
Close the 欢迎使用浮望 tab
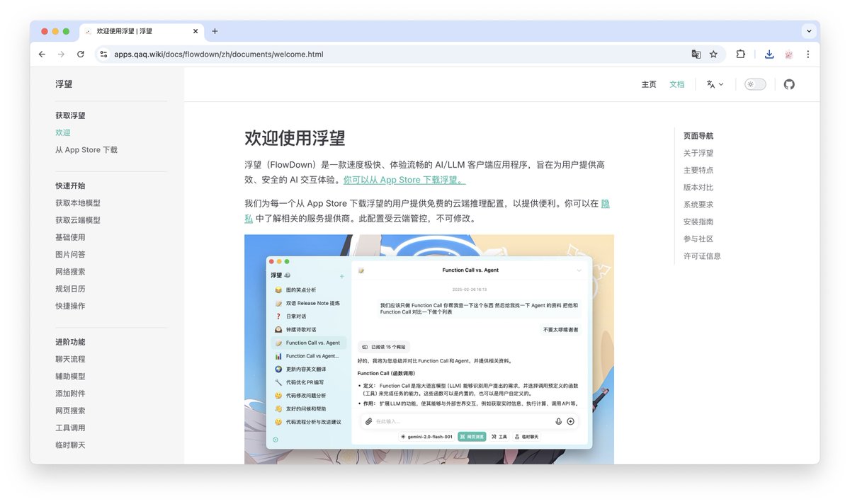pyautogui.click(x=195, y=31)
